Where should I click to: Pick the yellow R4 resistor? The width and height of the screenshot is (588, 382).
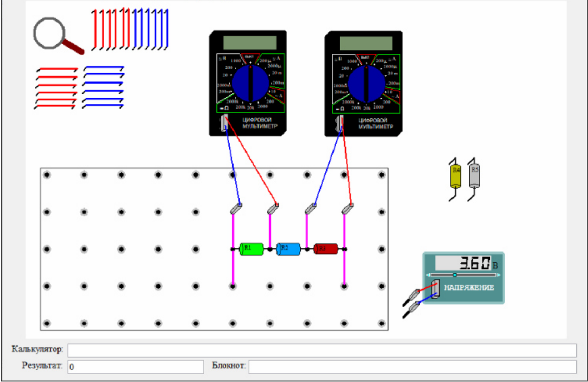455,179
